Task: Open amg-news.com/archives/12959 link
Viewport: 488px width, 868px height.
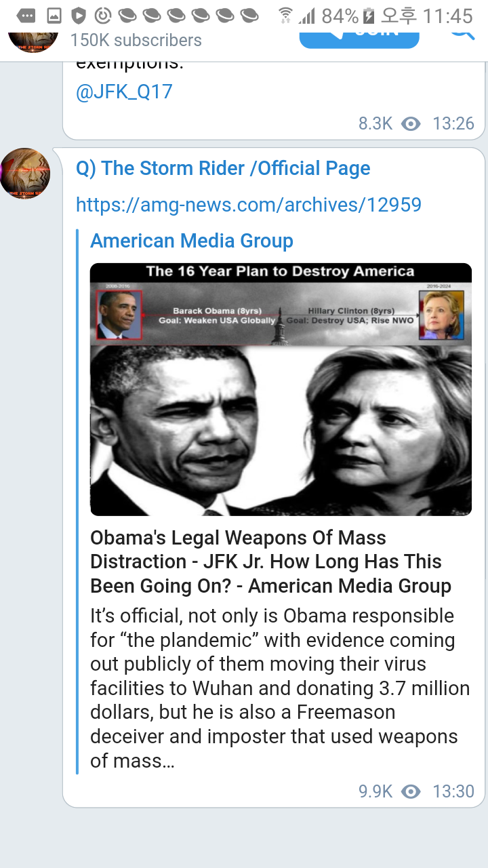Action: point(249,204)
